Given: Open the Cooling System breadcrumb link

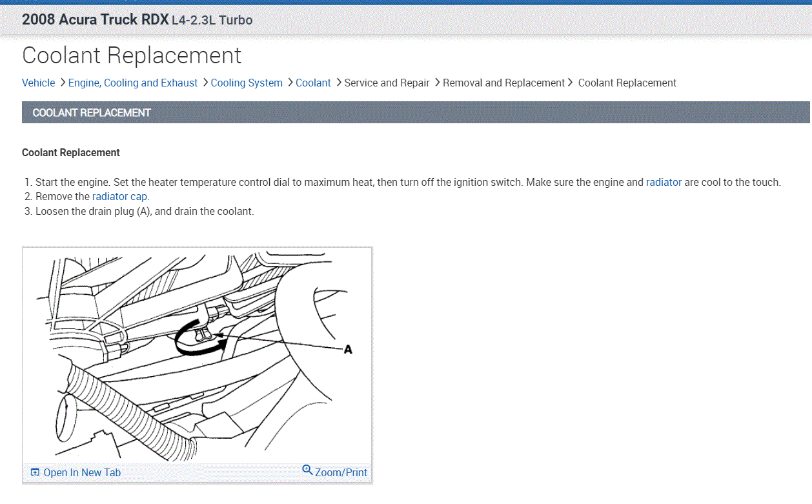Looking at the screenshot, I should coord(247,83).
